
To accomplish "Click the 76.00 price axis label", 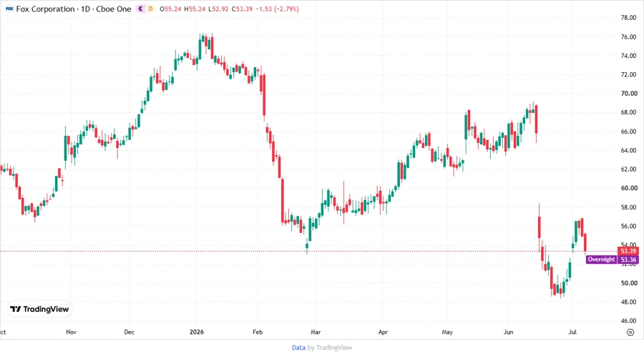I will point(628,37).
